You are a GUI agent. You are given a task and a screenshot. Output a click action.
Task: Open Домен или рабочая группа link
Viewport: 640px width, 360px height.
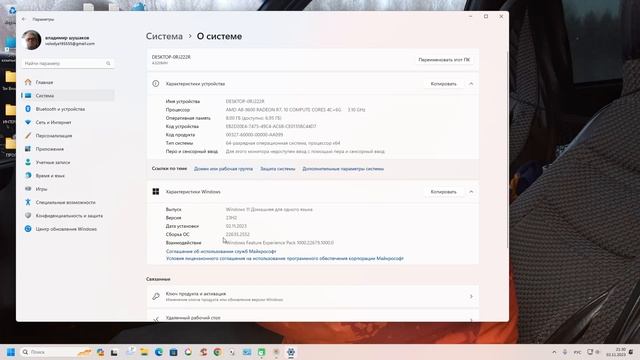coord(223,169)
